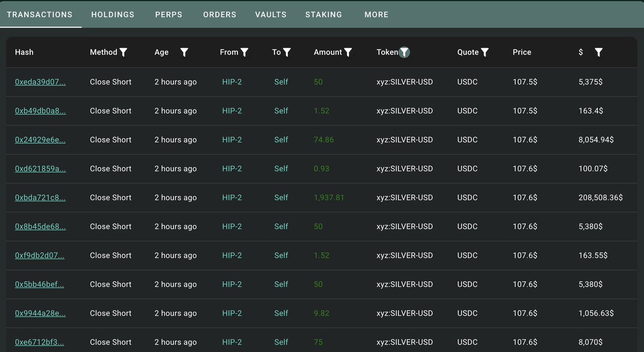Open the dollar value filter
The width and height of the screenshot is (644, 352).
(598, 52)
